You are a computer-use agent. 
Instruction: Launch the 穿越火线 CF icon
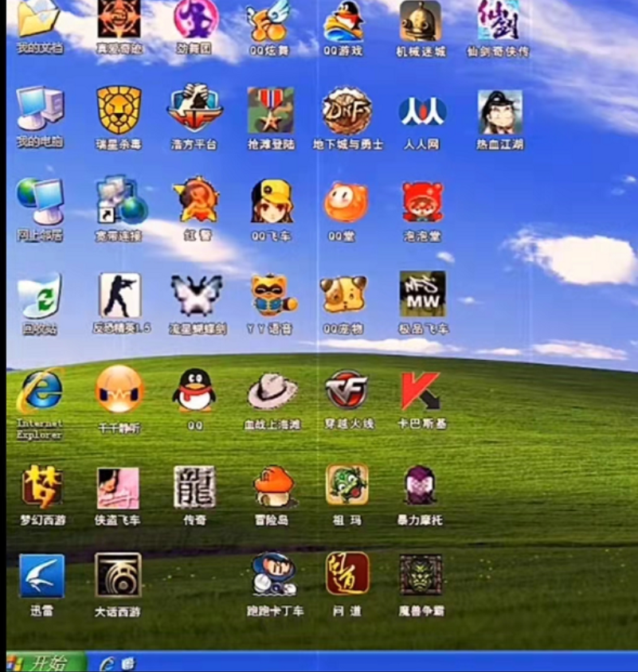coord(346,390)
